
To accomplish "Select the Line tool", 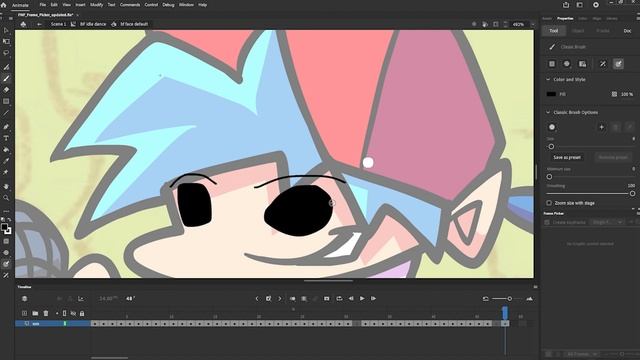I will tap(6, 113).
